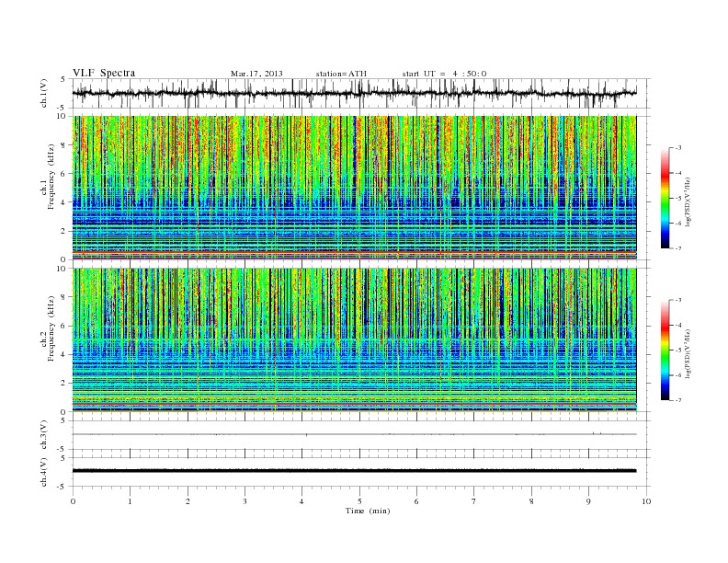Click the red low-frequency band in ch.1 spectrogram

coord(354,251)
